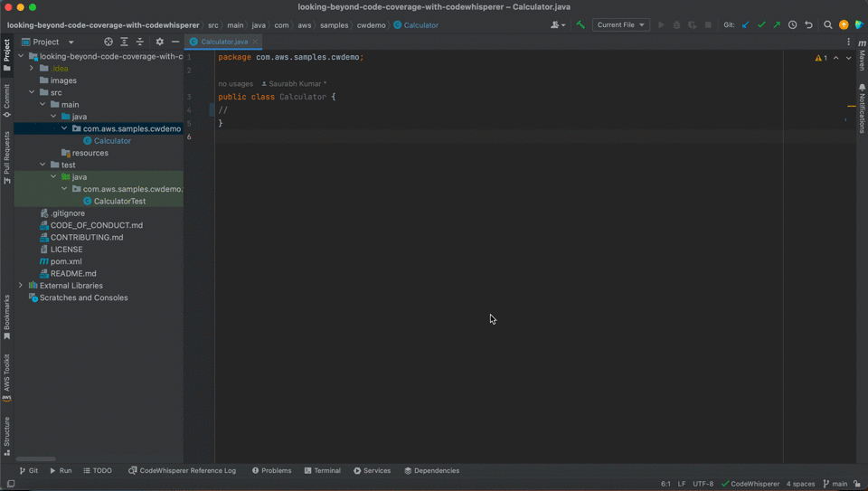Open editor tabs options three-dot menu

click(x=849, y=42)
